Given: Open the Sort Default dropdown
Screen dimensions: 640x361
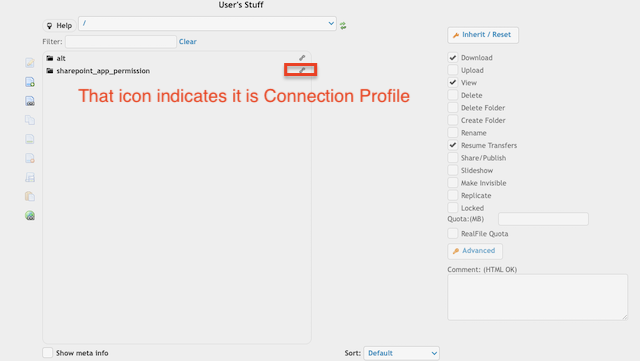Looking at the screenshot, I should click(x=401, y=353).
